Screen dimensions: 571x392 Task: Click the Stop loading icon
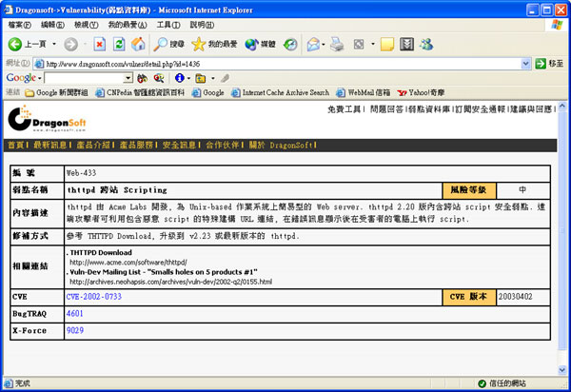pos(99,44)
